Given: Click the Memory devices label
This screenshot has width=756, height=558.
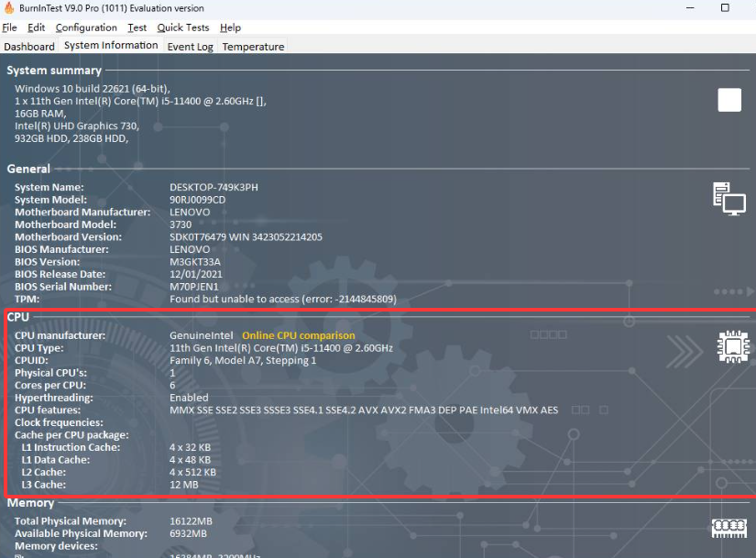Looking at the screenshot, I should [x=56, y=546].
